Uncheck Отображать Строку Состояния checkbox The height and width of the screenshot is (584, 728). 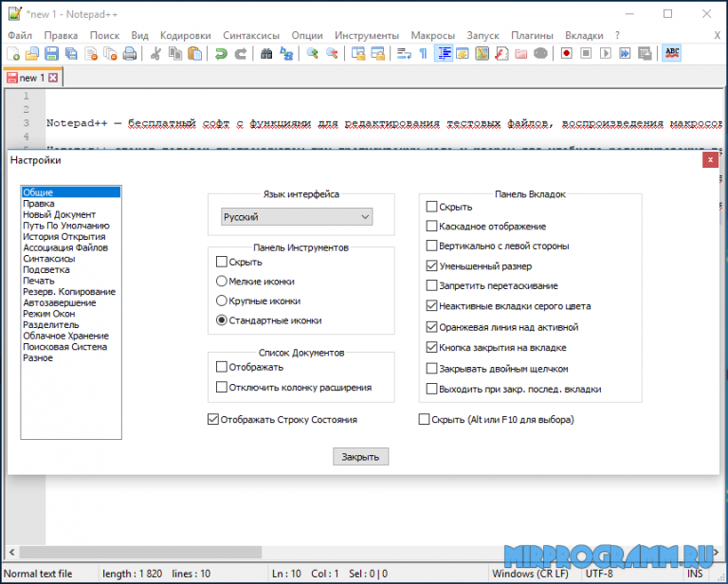coord(212,419)
